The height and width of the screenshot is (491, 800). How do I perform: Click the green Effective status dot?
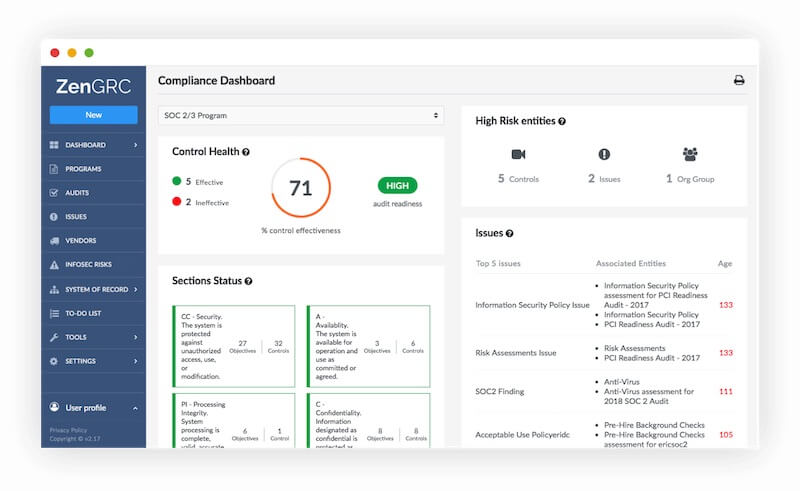coord(177,181)
